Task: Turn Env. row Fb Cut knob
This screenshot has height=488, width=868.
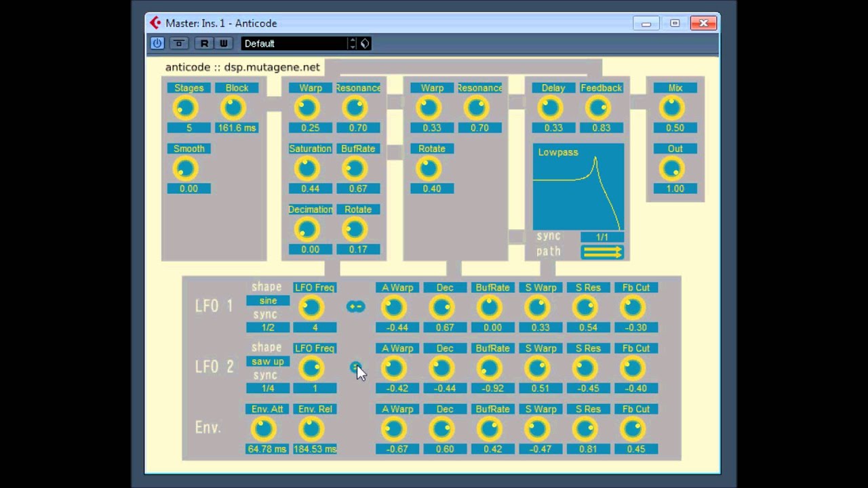Action: [x=633, y=429]
